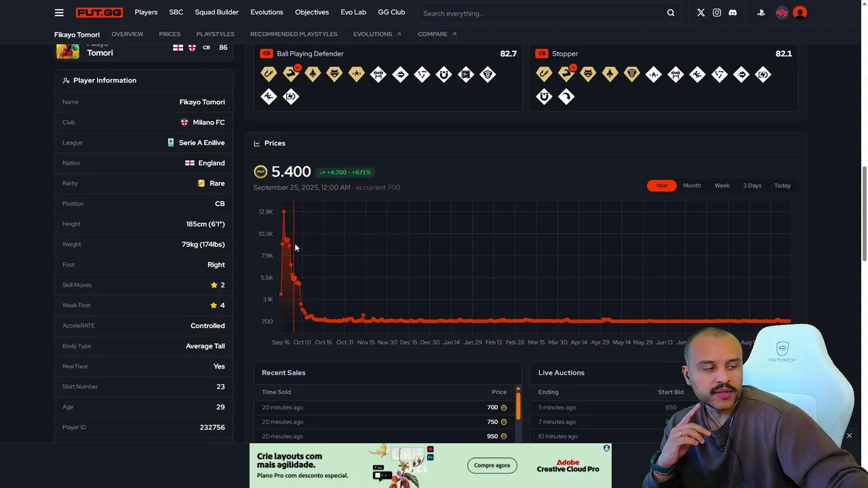
Task: Open the Evolutions top menu
Action: click(x=267, y=12)
